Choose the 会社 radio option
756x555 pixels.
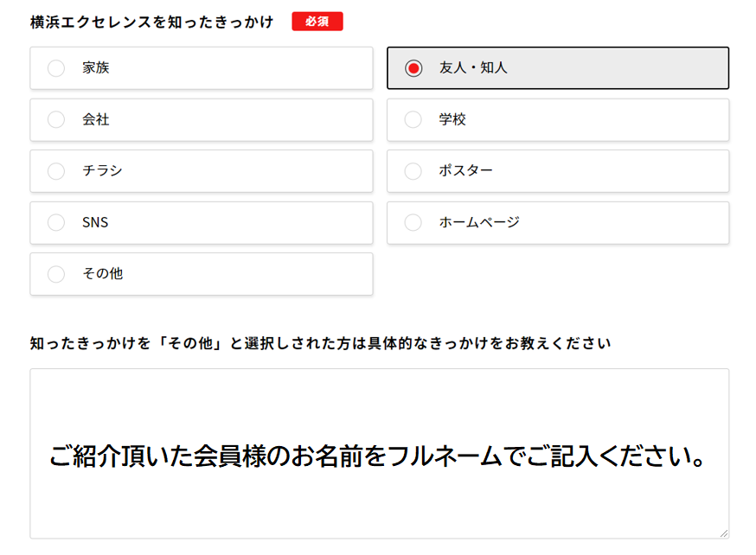(56, 120)
